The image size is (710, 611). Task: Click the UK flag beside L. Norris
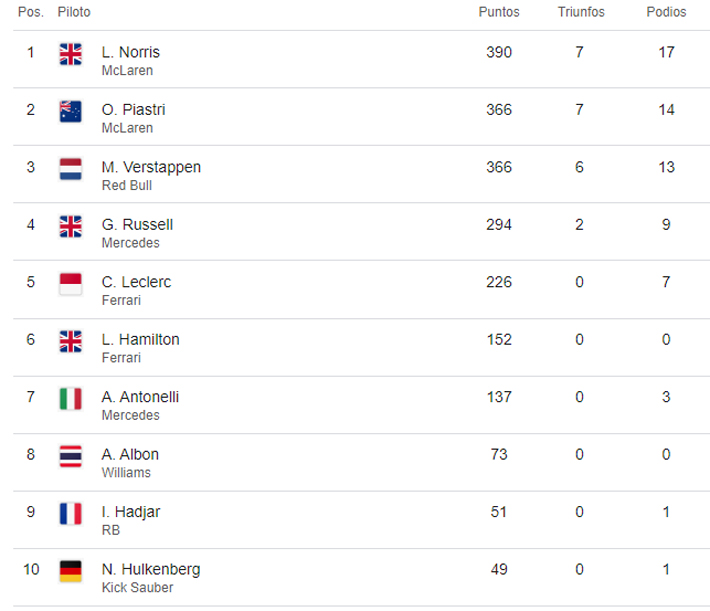[70, 54]
